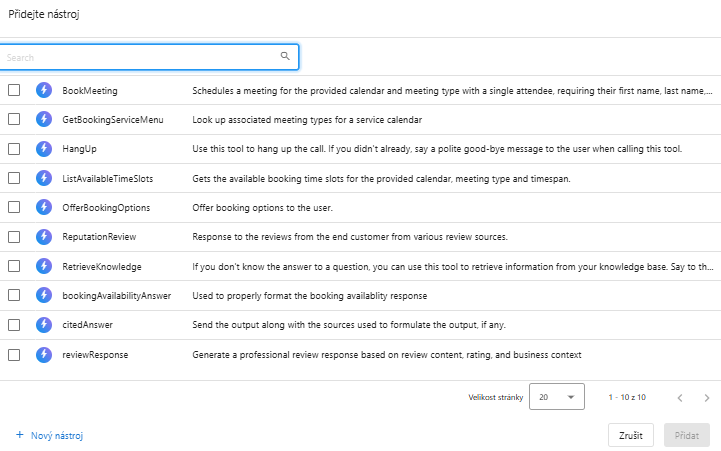721x451 pixels.
Task: Click the lightning icon beside BookMeeting
Action: 44,90
